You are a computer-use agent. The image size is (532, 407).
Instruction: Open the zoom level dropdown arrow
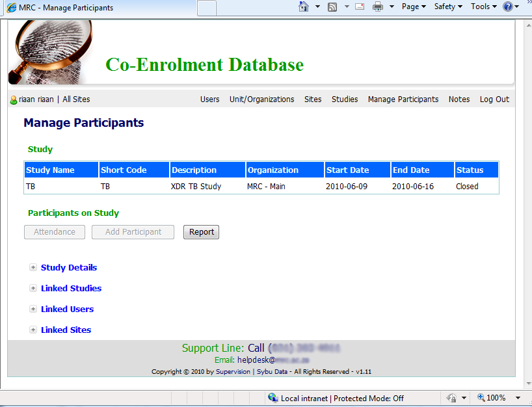[518, 397]
